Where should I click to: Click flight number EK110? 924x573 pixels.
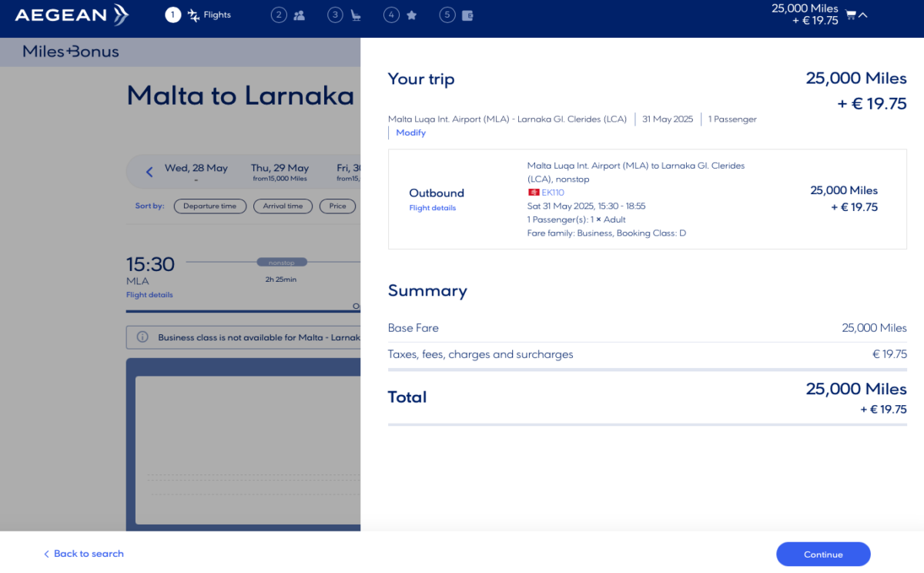click(x=553, y=193)
